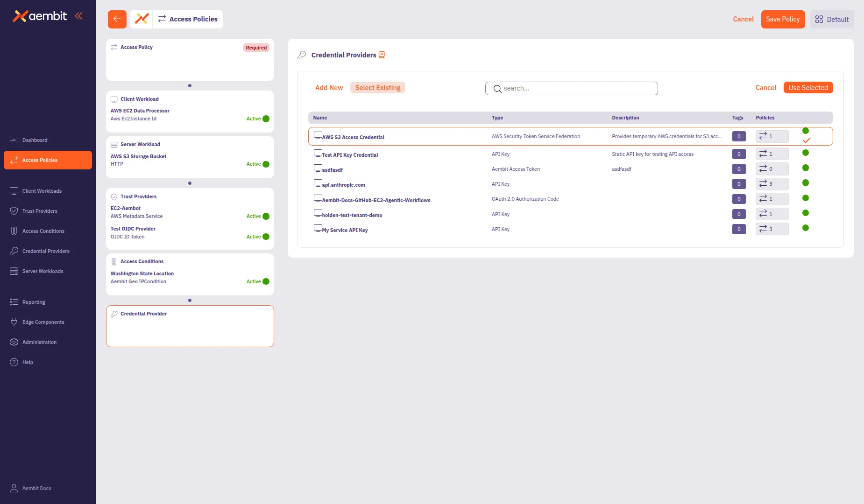Switch to the Select Existing tab
864x504 pixels.
click(x=377, y=87)
